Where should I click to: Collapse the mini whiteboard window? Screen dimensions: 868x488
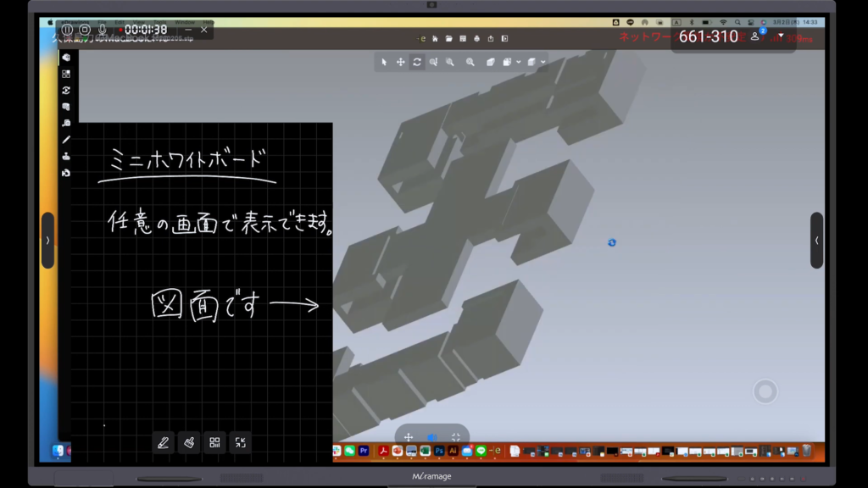pyautogui.click(x=241, y=442)
